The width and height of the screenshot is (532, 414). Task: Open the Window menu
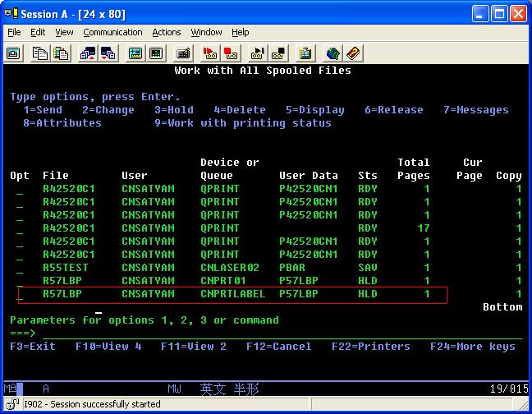[206, 32]
